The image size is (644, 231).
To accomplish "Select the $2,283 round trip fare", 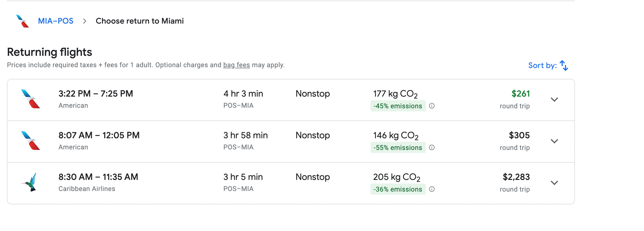I will click(516, 177).
